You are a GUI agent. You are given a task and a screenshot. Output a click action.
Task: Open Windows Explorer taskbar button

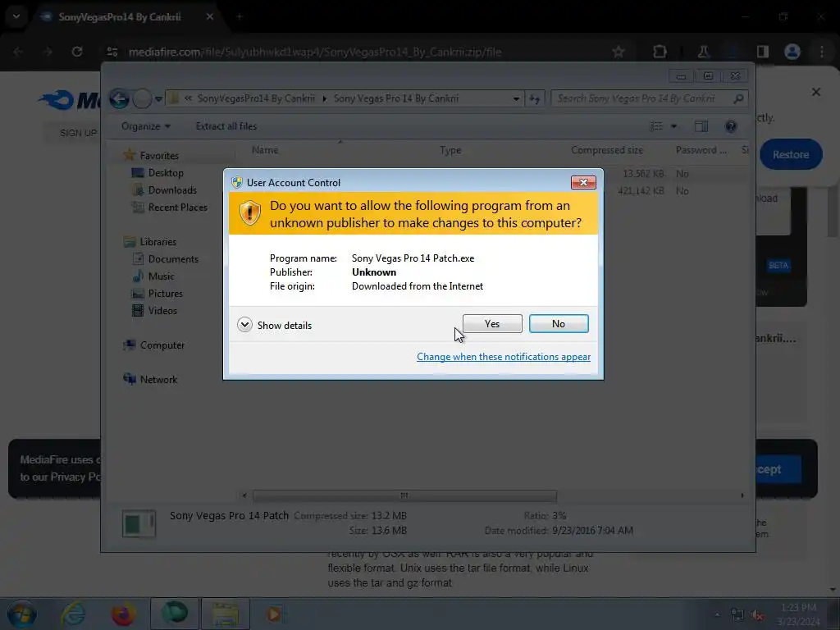pyautogui.click(x=226, y=614)
